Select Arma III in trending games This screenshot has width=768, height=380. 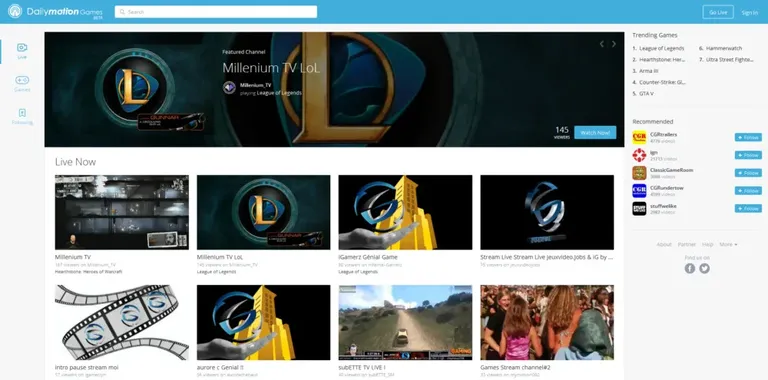648,71
